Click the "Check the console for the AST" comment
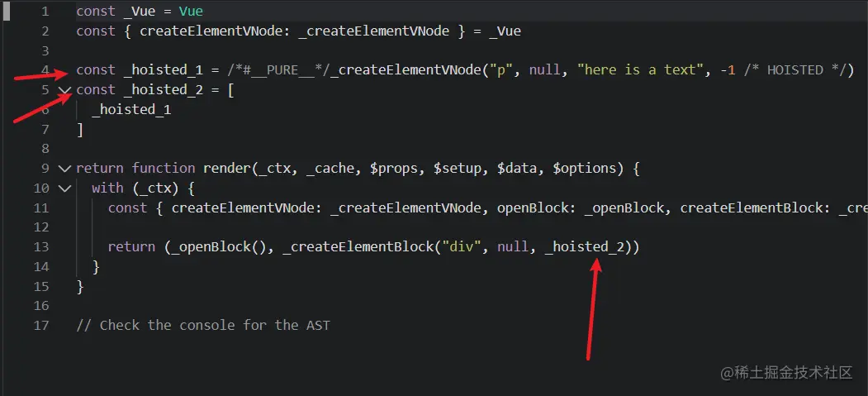Screen dimensions: 868x396 point(203,325)
